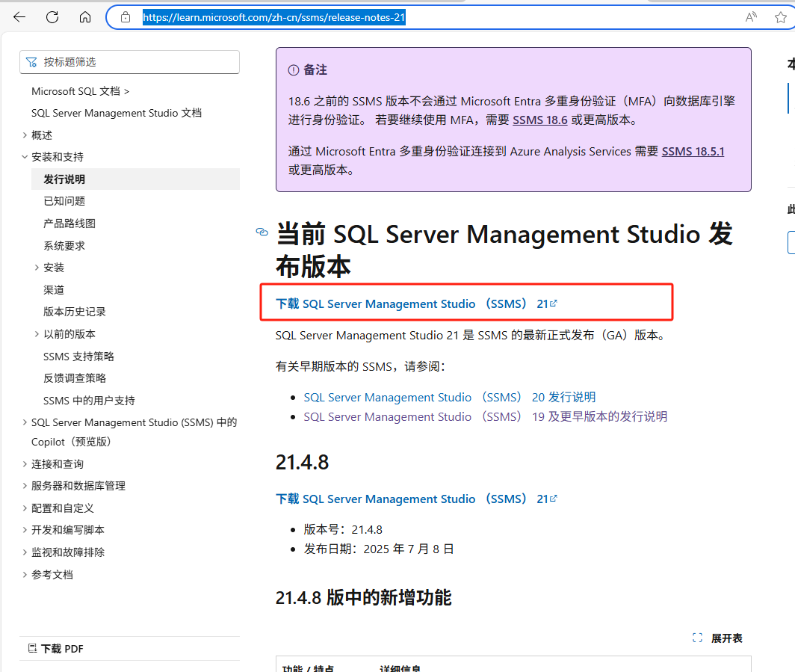Expand the 以前的版本 node
This screenshot has width=795, height=672.
pyautogui.click(x=37, y=333)
